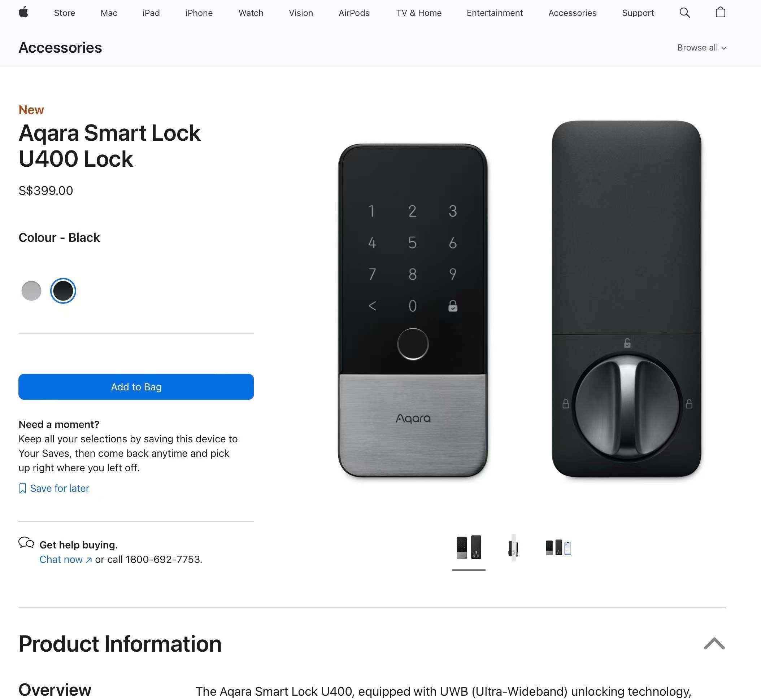
Task: Show the second side-view lock thumbnail
Action: [513, 547]
